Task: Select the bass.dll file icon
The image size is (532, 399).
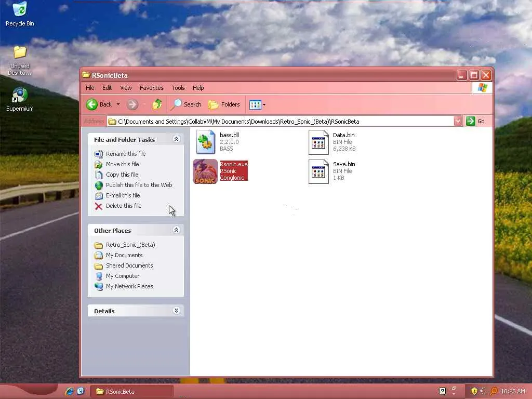Action: [x=206, y=142]
